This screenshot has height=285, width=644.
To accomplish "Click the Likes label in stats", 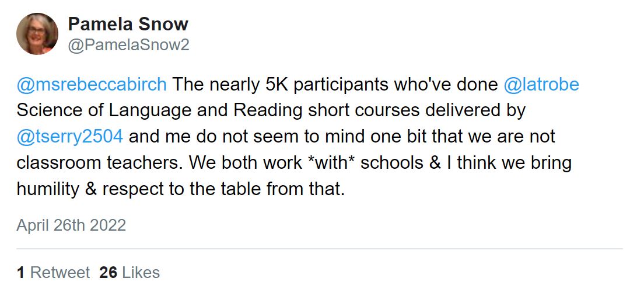I will pos(141,272).
